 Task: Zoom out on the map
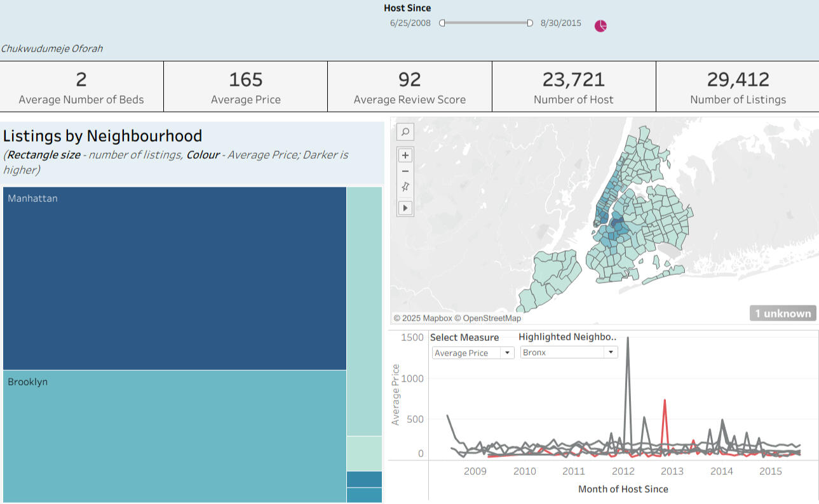(405, 171)
